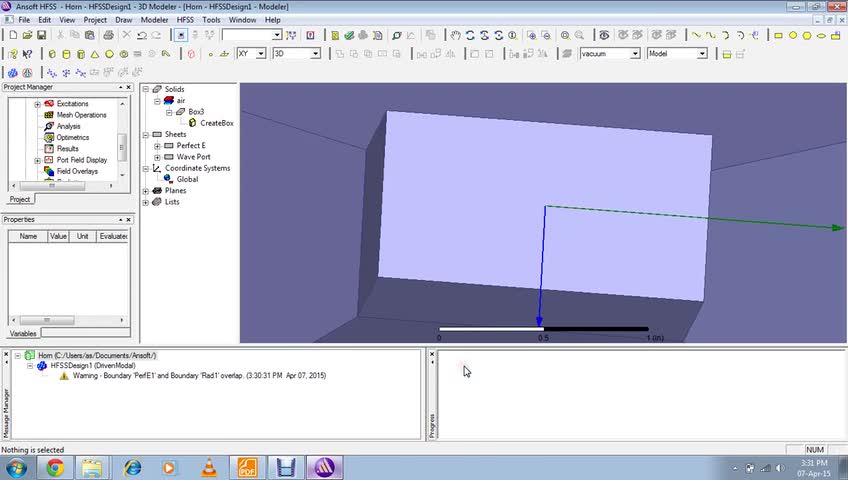Save the project with the floppy icon
The width and height of the screenshot is (848, 480).
[42, 35]
